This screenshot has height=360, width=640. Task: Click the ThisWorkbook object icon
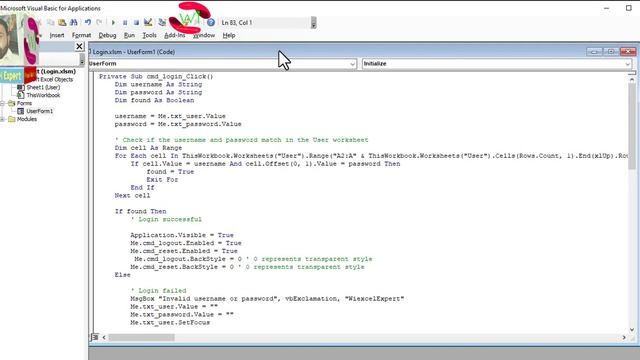pyautogui.click(x=20, y=95)
